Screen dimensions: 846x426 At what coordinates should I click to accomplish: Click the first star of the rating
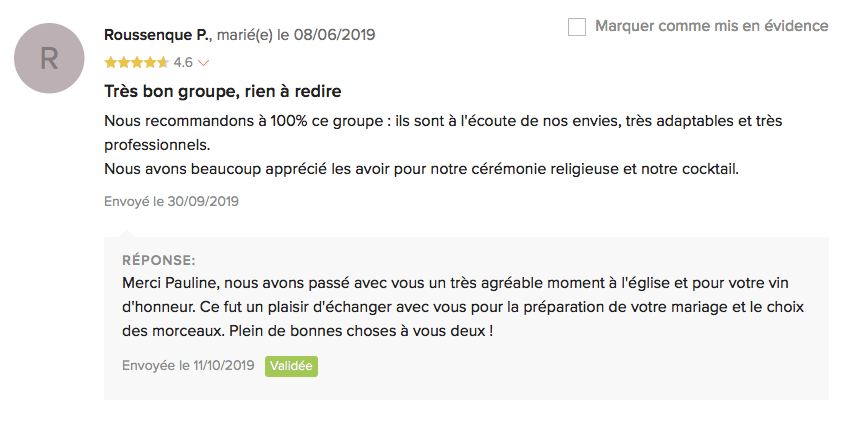coord(110,62)
